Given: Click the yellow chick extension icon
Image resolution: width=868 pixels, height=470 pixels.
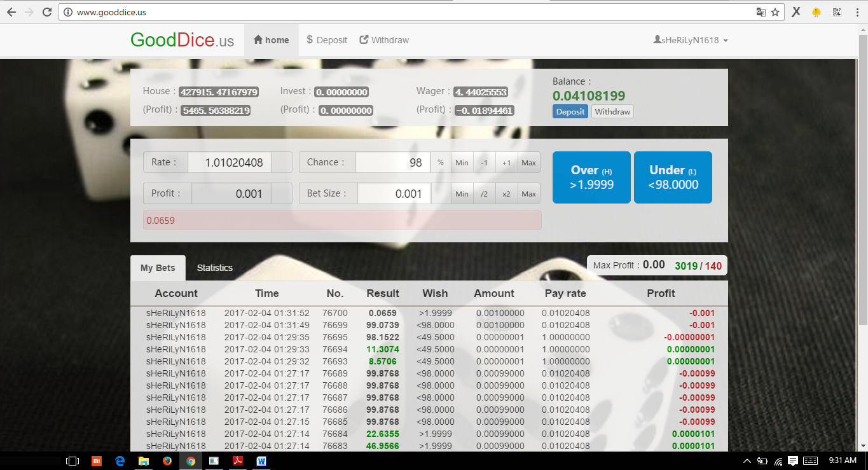Looking at the screenshot, I should pos(816,12).
